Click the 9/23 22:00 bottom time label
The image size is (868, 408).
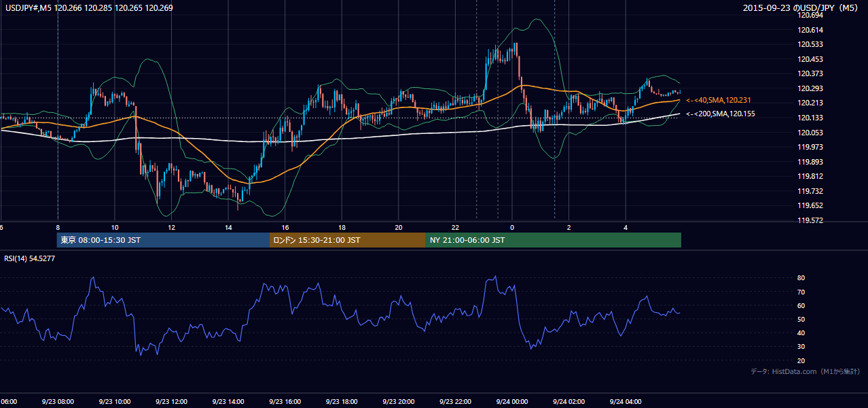coord(455,402)
